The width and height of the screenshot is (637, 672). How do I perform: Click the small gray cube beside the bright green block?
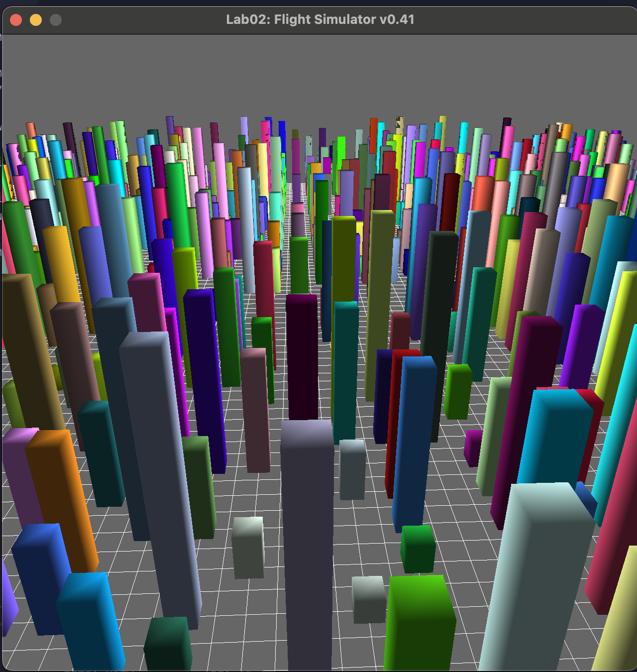[369, 599]
